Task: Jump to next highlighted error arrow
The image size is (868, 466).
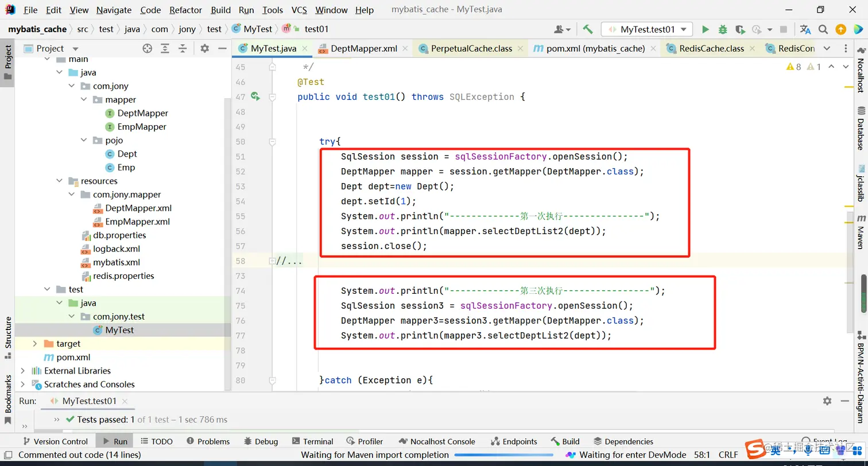Action: coord(846,67)
